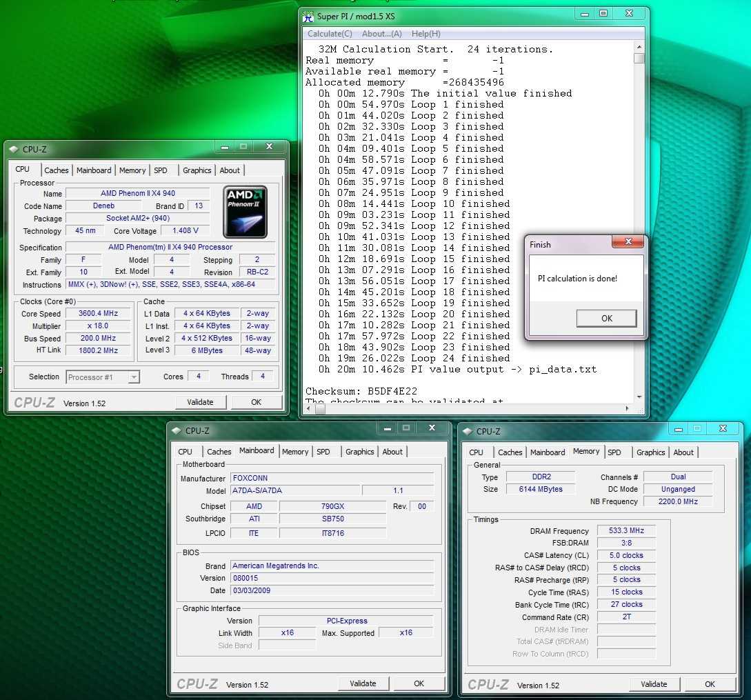Screen dimensions: 751x700
Task: Minimize the Super PI window
Action: point(584,14)
